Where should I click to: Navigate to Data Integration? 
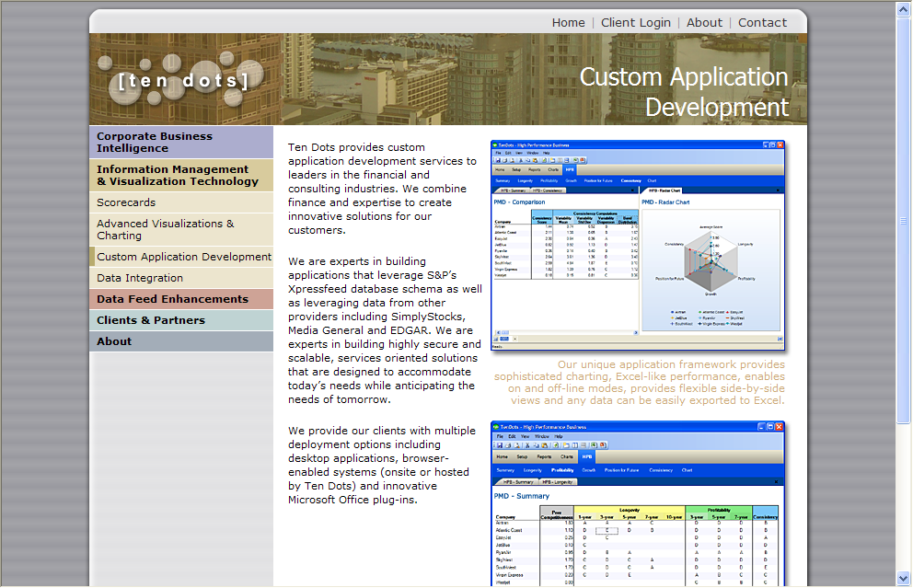140,278
